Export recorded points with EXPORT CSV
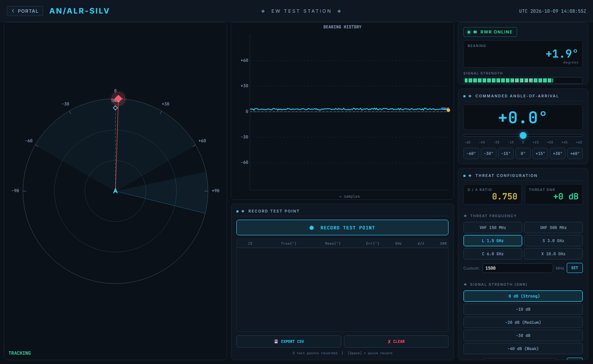The height and width of the screenshot is (364, 593). click(289, 342)
